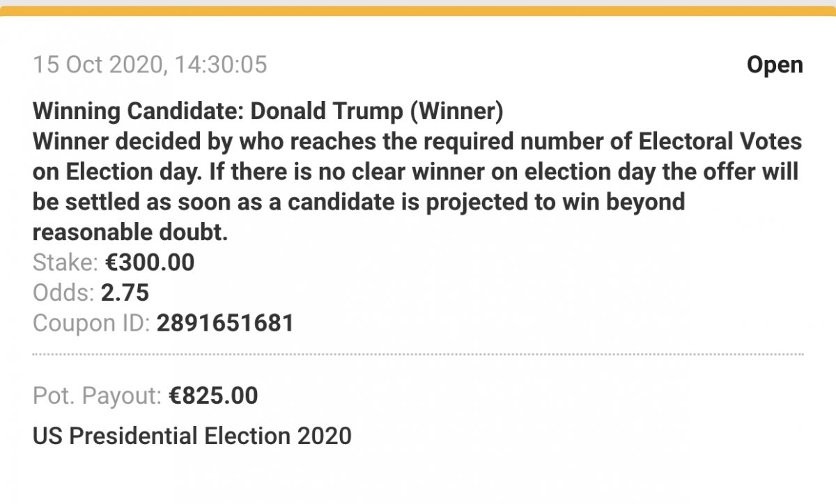Select the Odds label

63,293
